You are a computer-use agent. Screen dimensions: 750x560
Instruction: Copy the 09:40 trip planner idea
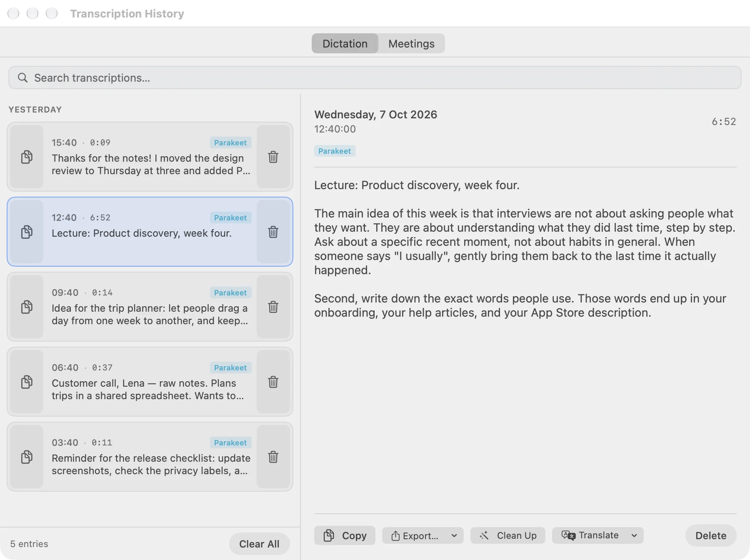click(27, 307)
